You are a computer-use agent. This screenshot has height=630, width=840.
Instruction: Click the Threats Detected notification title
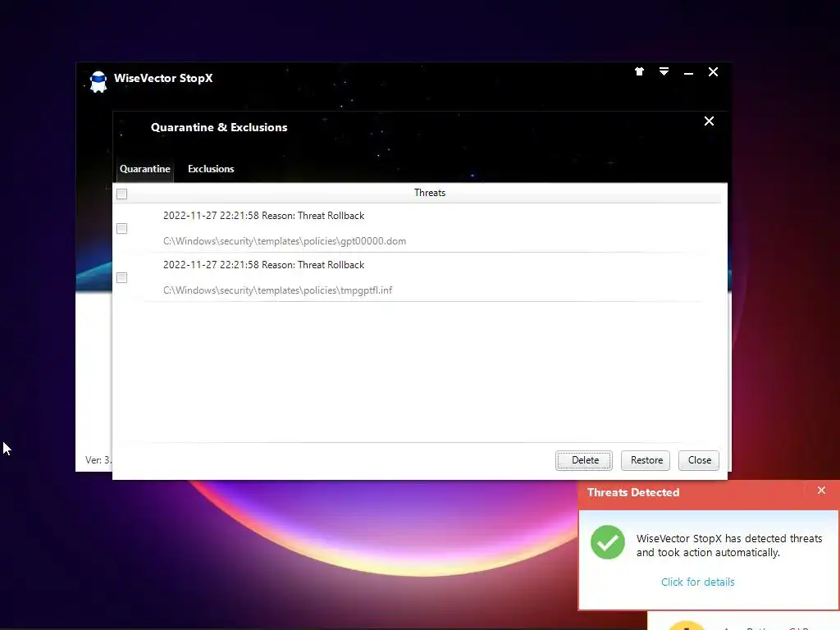click(x=633, y=492)
